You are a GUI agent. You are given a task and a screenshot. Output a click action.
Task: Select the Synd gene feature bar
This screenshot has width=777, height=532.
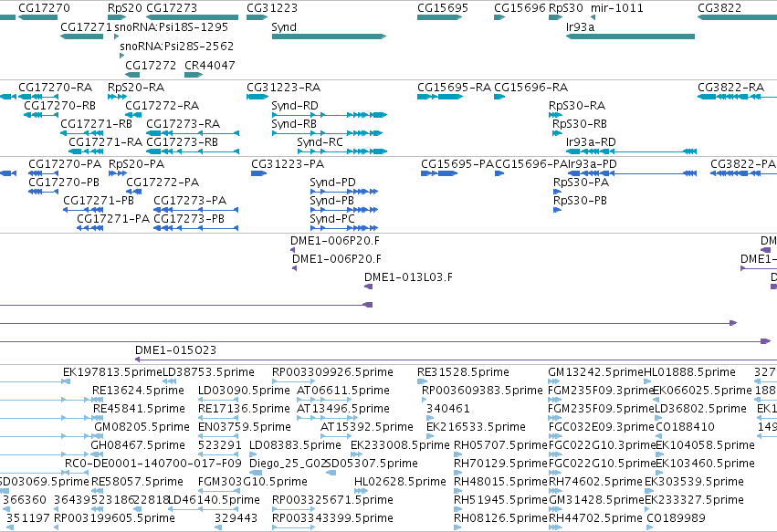(x=329, y=37)
